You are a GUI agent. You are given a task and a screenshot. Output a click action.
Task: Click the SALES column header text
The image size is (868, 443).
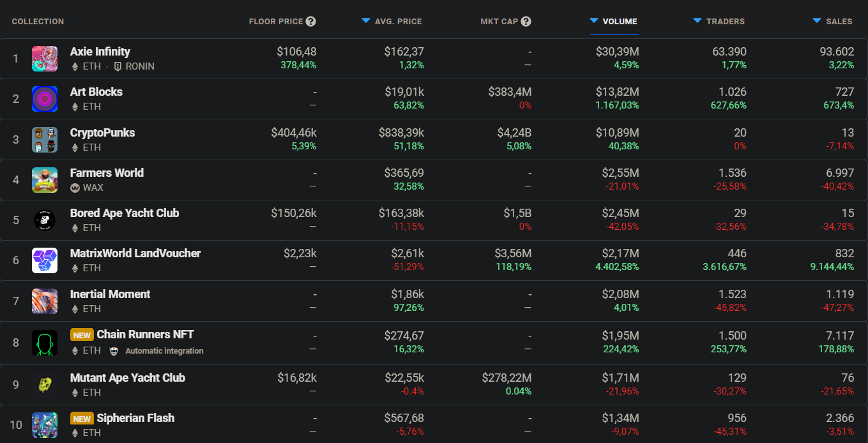(839, 22)
